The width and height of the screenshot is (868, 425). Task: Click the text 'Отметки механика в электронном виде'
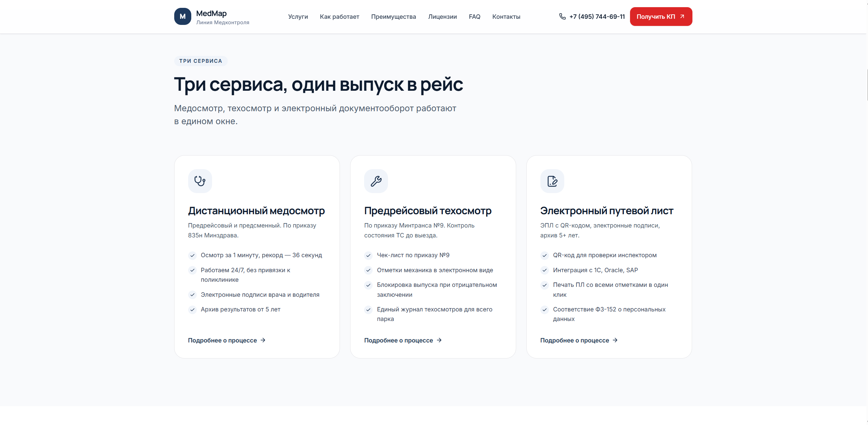click(435, 270)
